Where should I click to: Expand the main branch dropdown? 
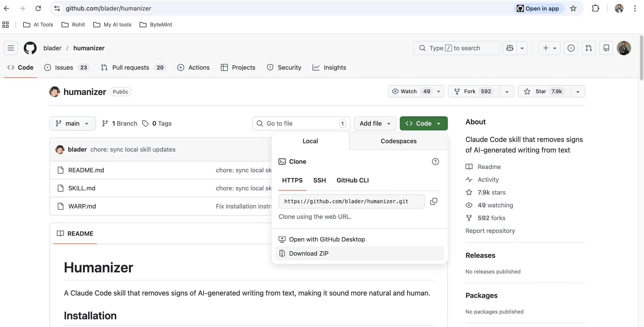pyautogui.click(x=73, y=123)
